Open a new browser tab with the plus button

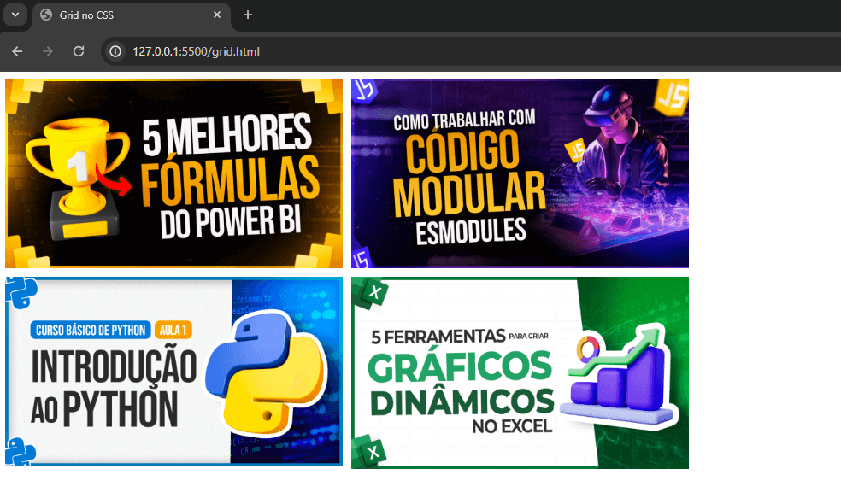point(248,15)
